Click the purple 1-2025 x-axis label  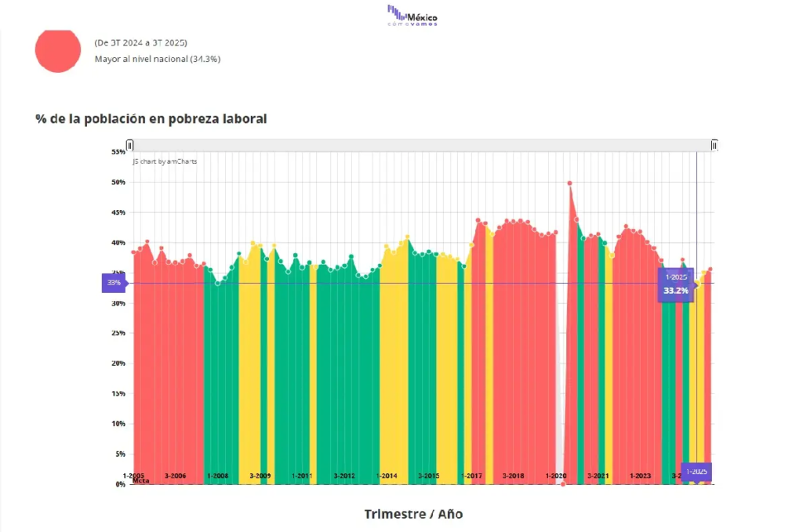pos(696,472)
